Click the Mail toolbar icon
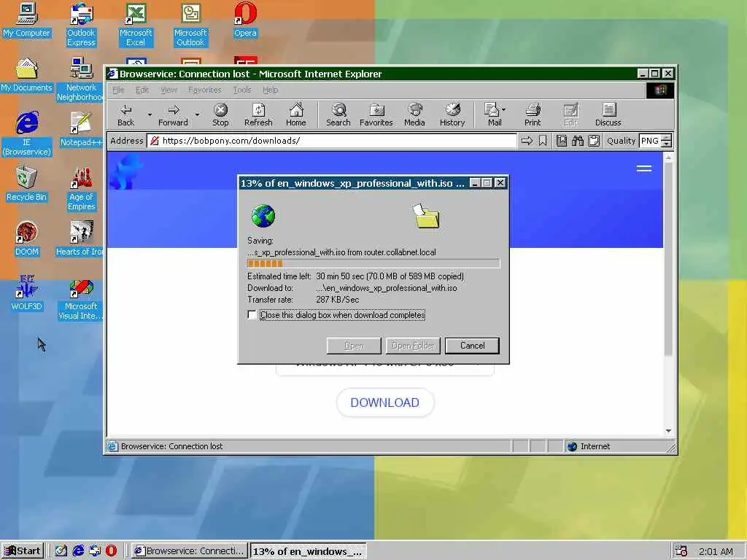 pos(492,114)
